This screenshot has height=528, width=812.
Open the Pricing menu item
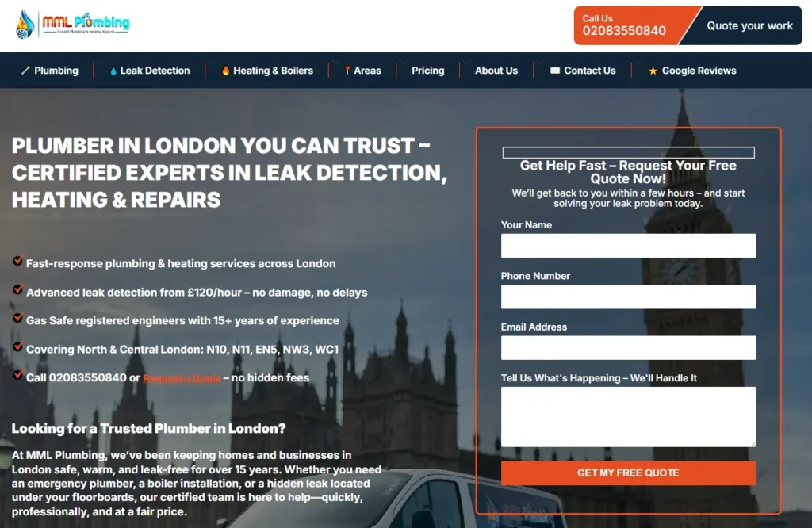click(x=427, y=71)
